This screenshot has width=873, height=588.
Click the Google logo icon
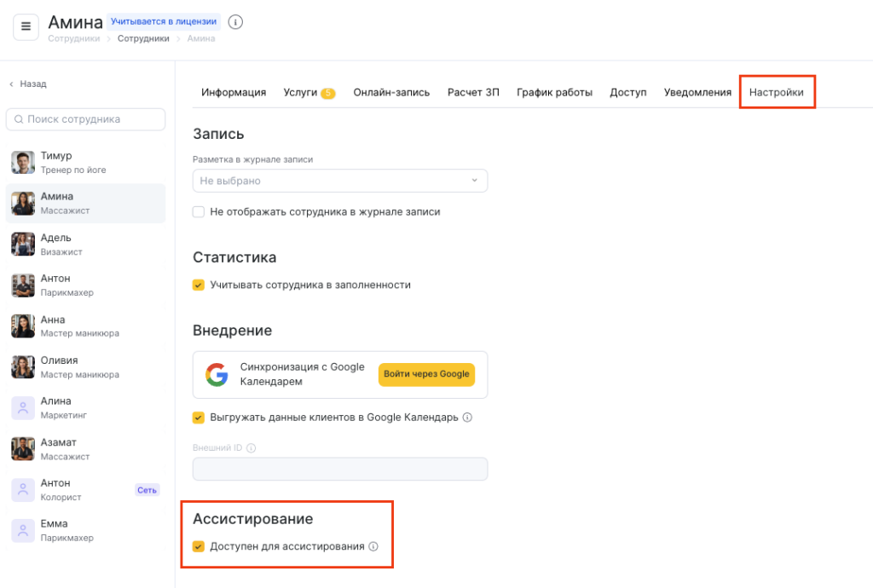[217, 374]
